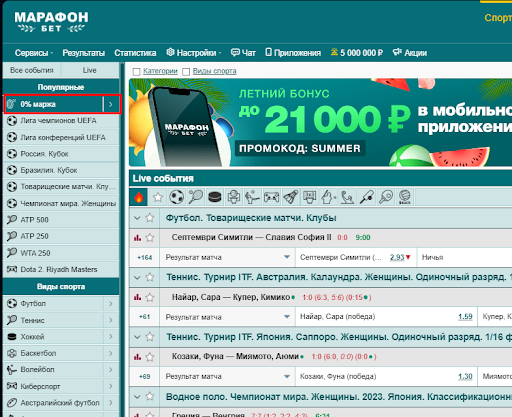512x417 pixels.
Task: Show all +61 markets for Найар, Сара
Action: (145, 317)
